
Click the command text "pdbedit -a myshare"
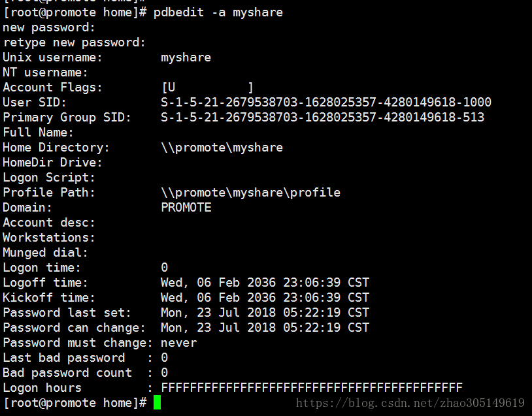coord(218,12)
